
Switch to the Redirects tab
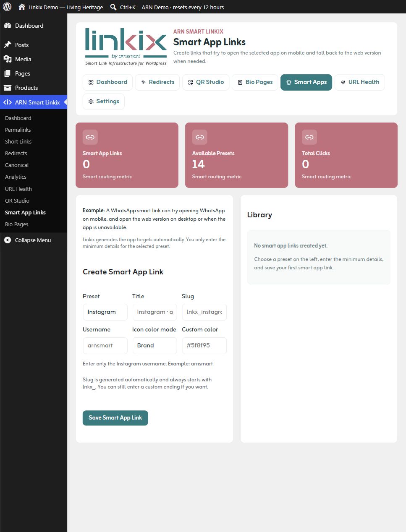(x=157, y=82)
